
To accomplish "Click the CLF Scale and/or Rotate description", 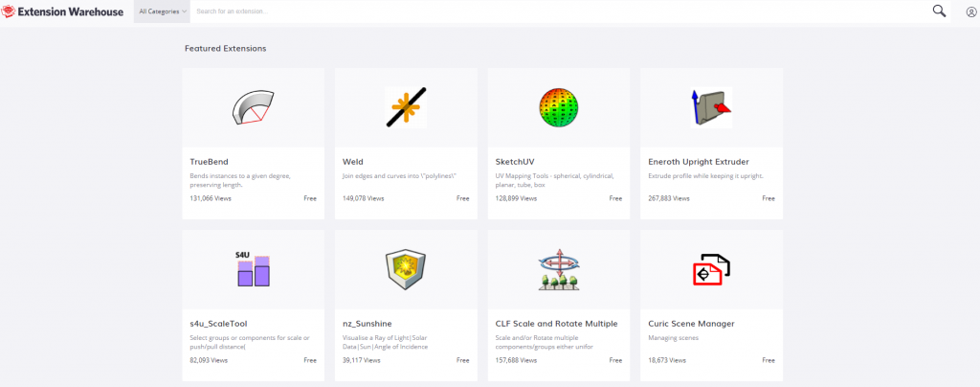I will click(x=544, y=342).
